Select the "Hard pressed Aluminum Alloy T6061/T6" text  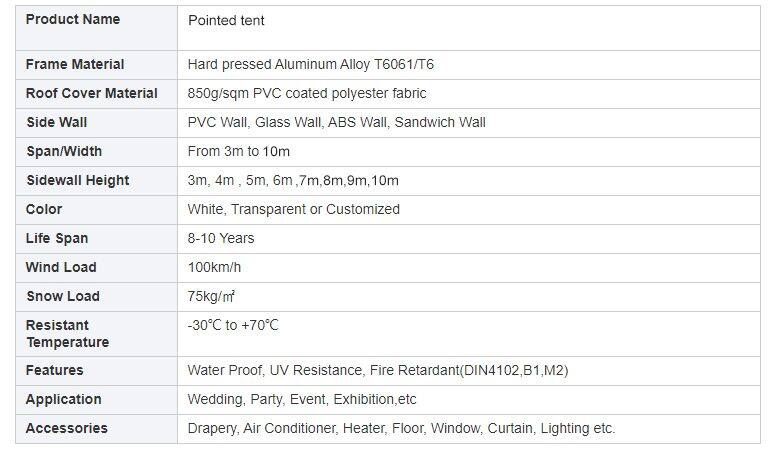311,64
